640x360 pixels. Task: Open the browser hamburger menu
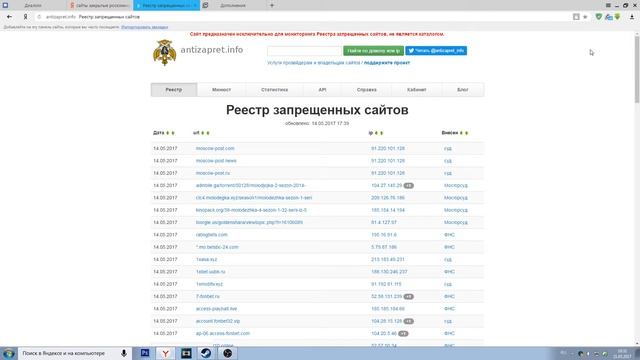(x=608, y=5)
